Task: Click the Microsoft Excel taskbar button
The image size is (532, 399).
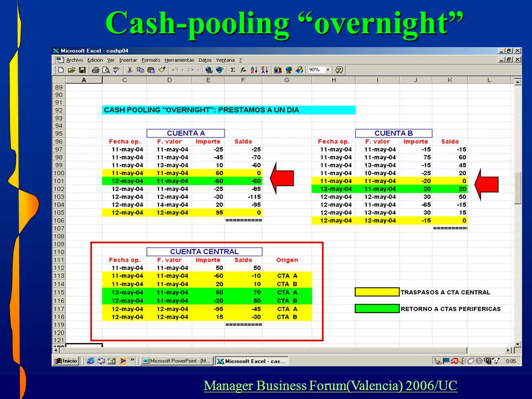Action: coord(252,361)
